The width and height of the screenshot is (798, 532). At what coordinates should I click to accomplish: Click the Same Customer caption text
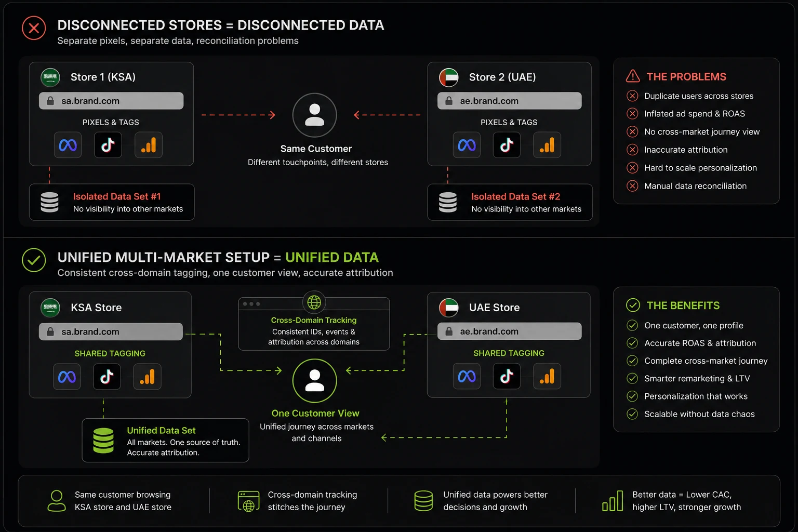pyautogui.click(x=316, y=149)
